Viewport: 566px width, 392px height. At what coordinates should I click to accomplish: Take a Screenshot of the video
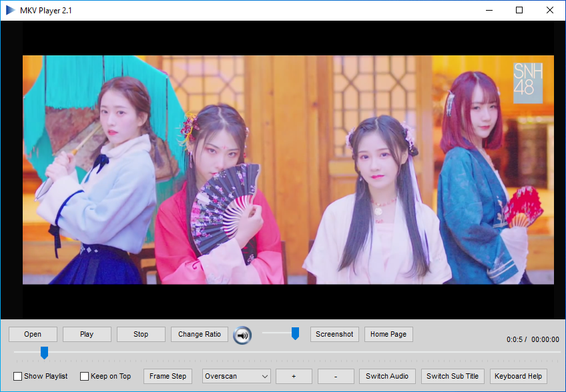[x=334, y=335]
